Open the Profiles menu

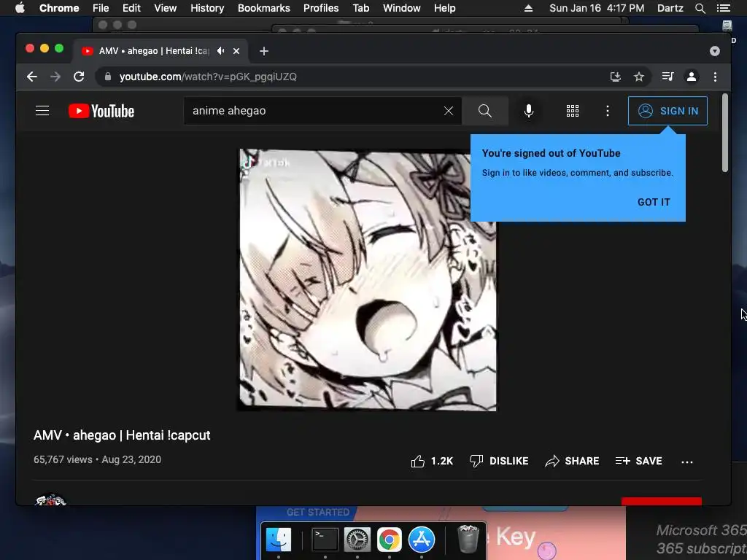321,8
